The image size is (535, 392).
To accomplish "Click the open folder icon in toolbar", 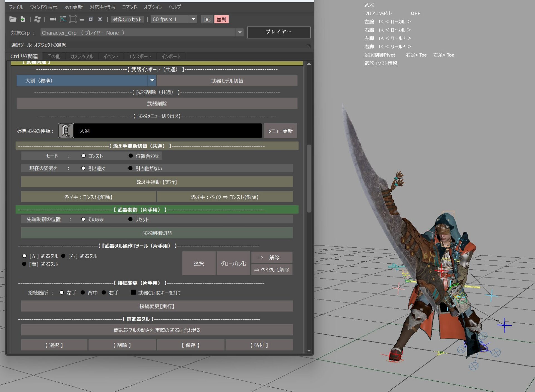I will coord(13,19).
